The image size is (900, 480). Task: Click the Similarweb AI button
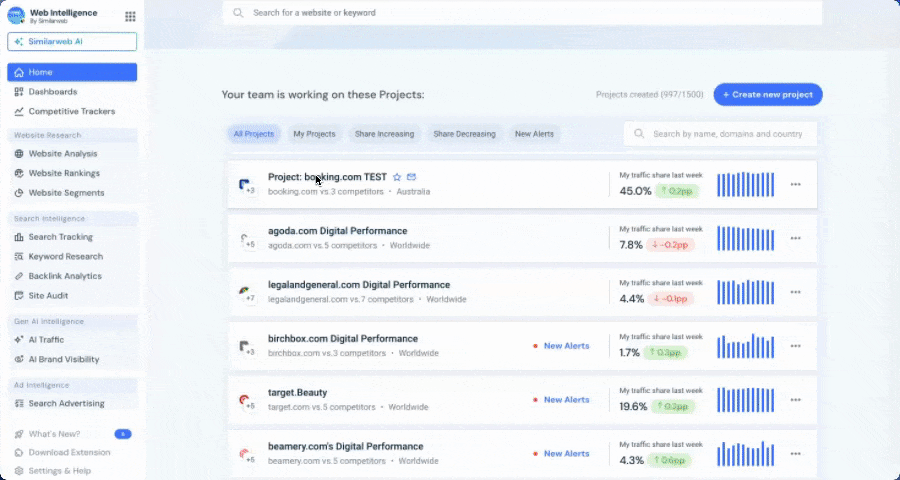click(x=72, y=42)
